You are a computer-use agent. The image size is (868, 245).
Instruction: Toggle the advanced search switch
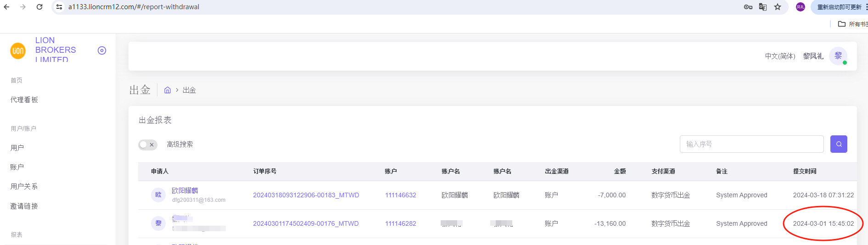tap(148, 145)
